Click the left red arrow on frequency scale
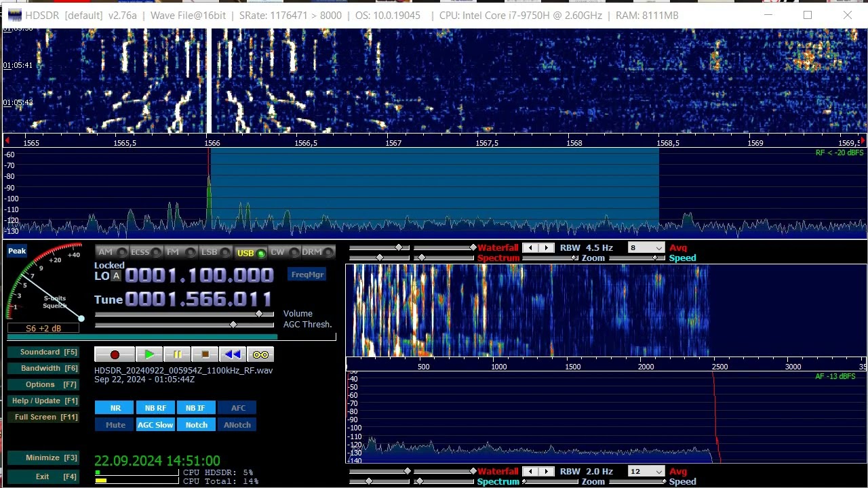This screenshot has height=488, width=868. click(7, 141)
